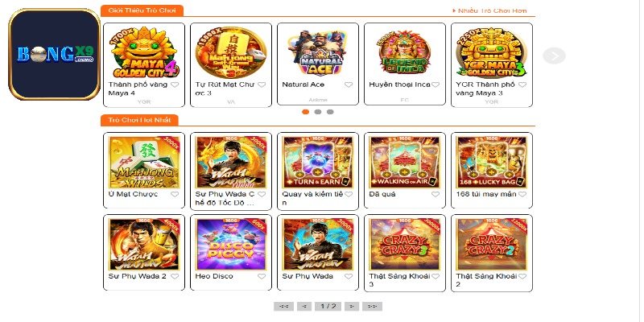This screenshot has height=322, width=644.
Task: Select the Trò Chơi Hot Nhất tab
Action: point(139,120)
